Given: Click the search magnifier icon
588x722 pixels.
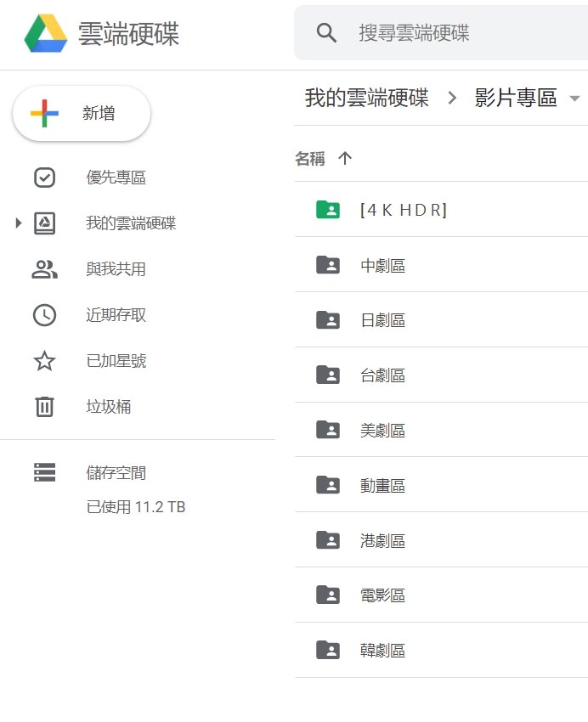Looking at the screenshot, I should pyautogui.click(x=326, y=33).
